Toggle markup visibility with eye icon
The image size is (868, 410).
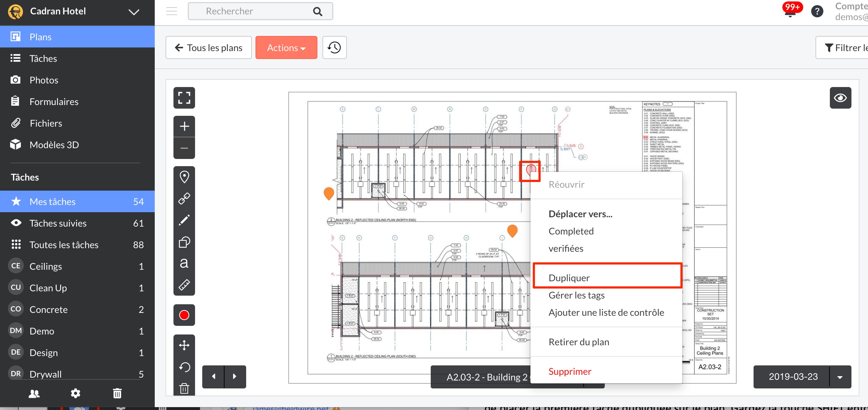[x=840, y=98]
